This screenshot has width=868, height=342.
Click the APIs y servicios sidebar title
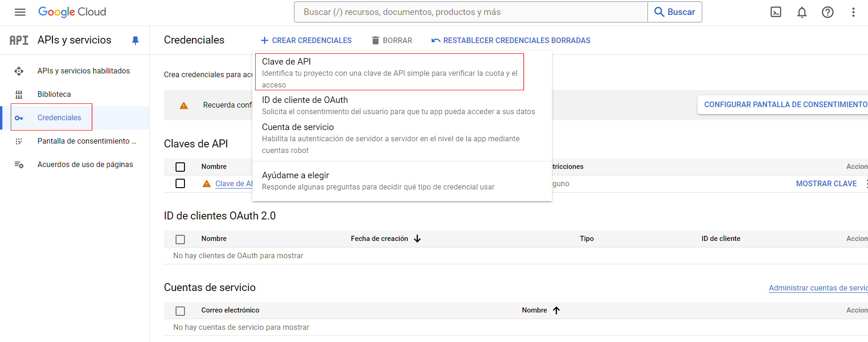74,40
